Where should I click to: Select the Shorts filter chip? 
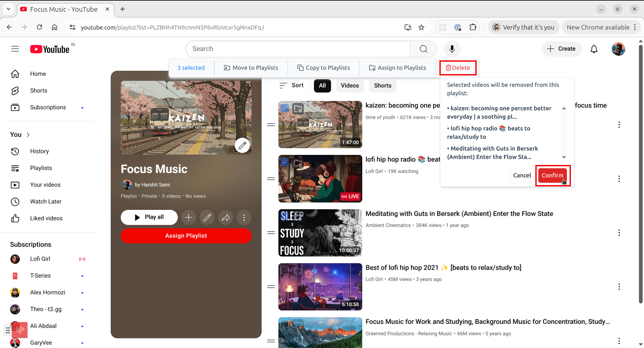pyautogui.click(x=382, y=85)
